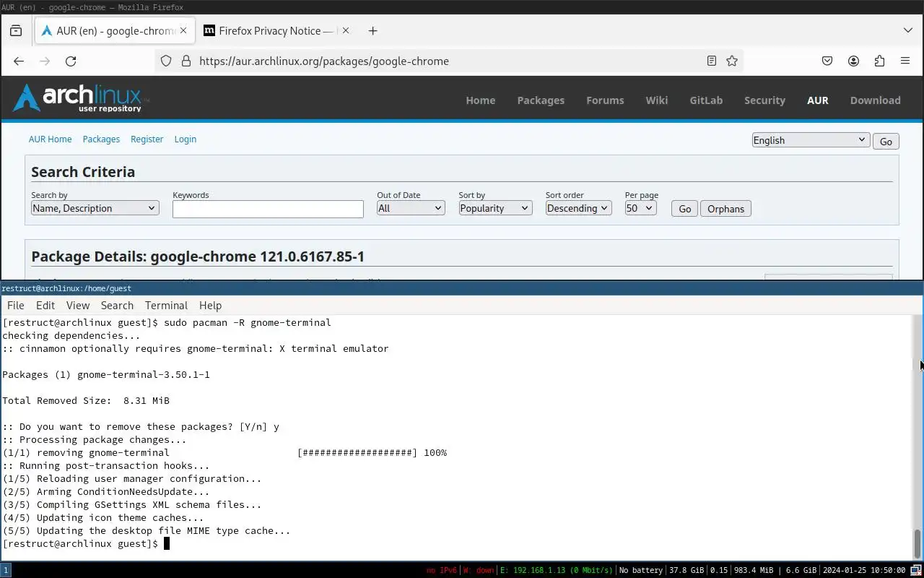Open the tracking protection shield icon
The height and width of the screenshot is (578, 924).
point(166,61)
